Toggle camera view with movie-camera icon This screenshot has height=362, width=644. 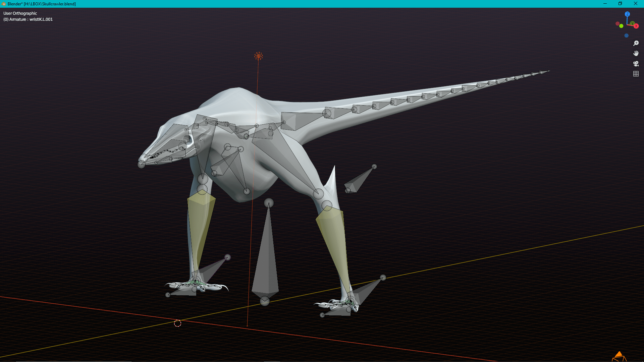pos(636,64)
